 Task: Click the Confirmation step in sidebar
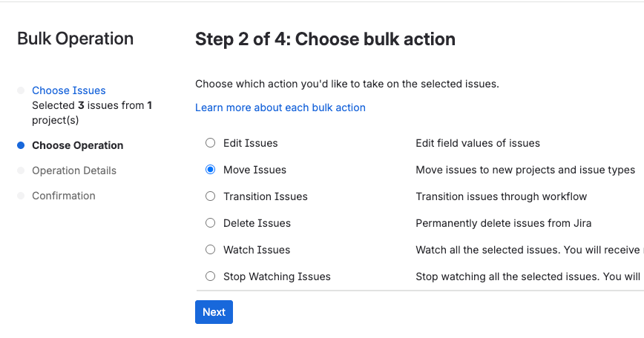coord(63,196)
